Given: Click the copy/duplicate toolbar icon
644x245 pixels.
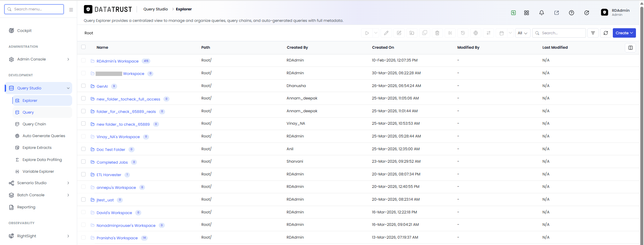Looking at the screenshot, I should click(x=425, y=33).
